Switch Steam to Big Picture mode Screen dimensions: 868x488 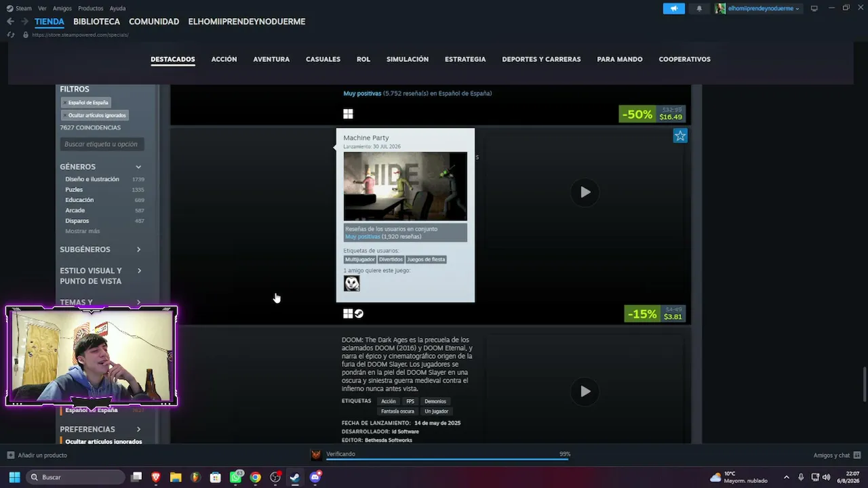coord(814,8)
